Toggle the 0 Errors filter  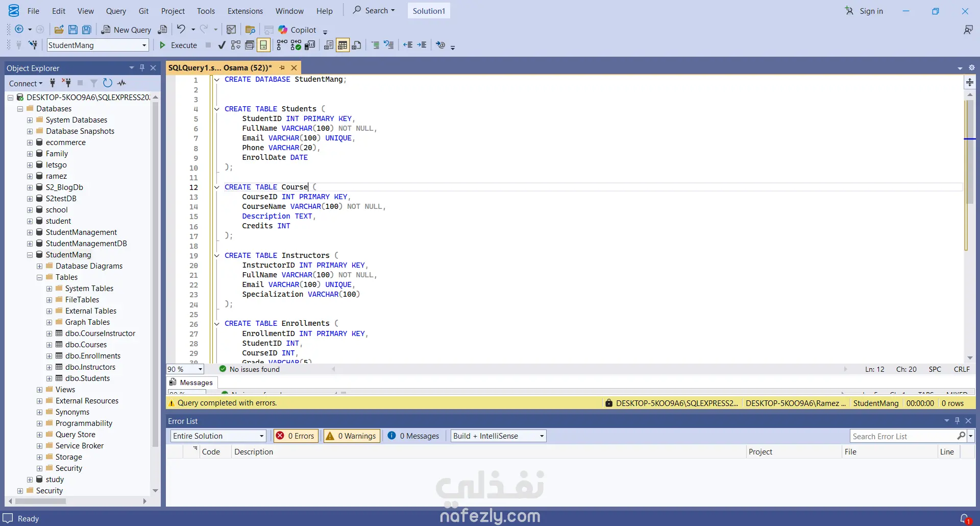pyautogui.click(x=296, y=436)
